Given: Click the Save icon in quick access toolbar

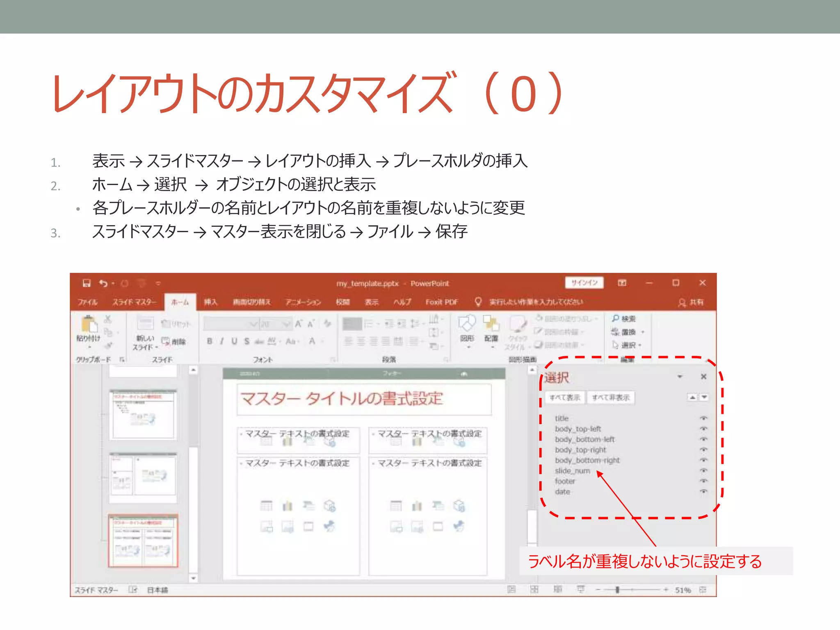Looking at the screenshot, I should click(x=87, y=283).
